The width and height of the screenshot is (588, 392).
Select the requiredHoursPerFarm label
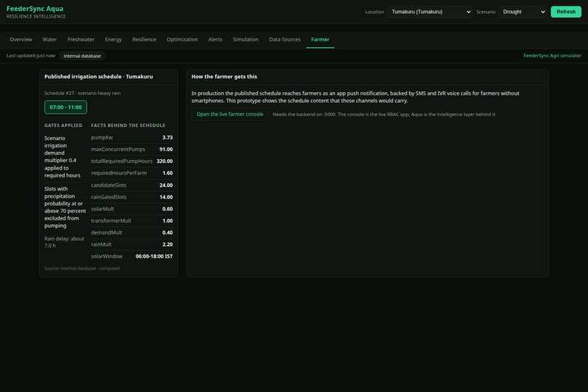[x=119, y=173]
